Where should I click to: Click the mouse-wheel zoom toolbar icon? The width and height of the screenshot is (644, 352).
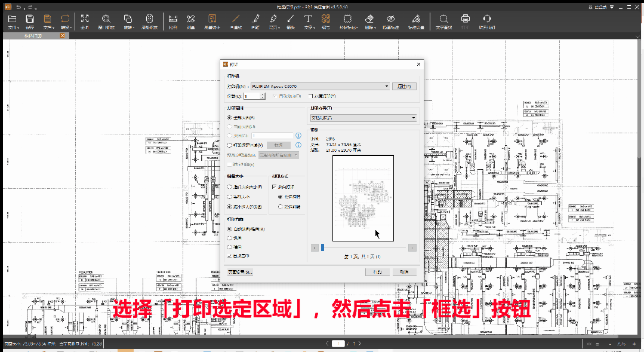(149, 19)
